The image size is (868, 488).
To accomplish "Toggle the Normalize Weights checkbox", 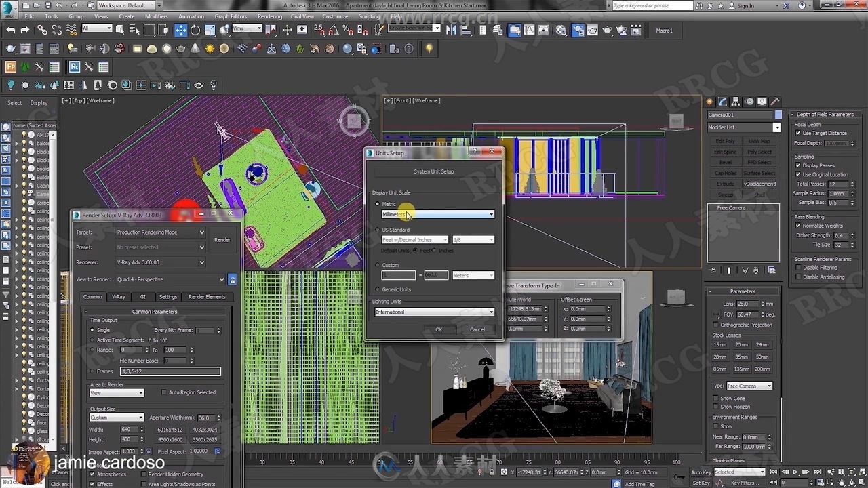I will tap(798, 226).
